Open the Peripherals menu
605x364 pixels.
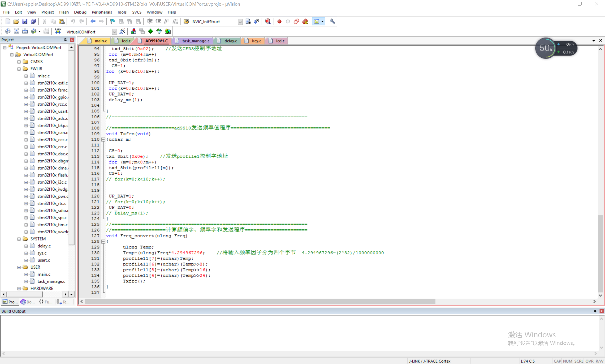click(102, 12)
